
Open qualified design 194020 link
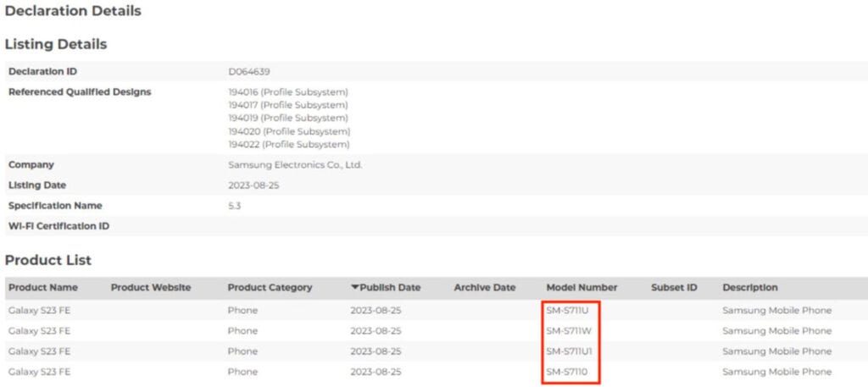tap(288, 131)
